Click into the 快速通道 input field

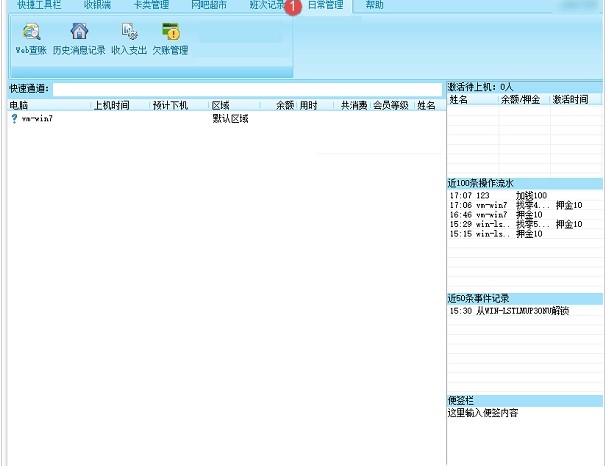coord(247,89)
